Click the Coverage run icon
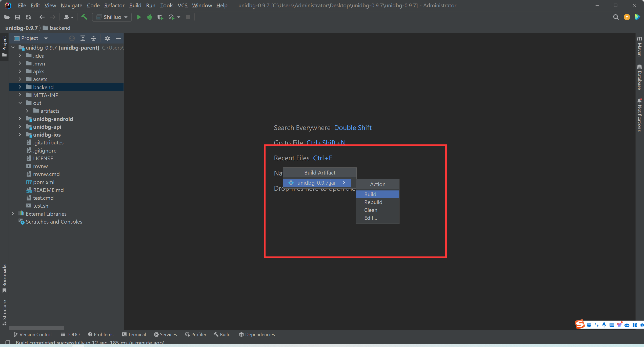This screenshot has width=644, height=347. [160, 17]
